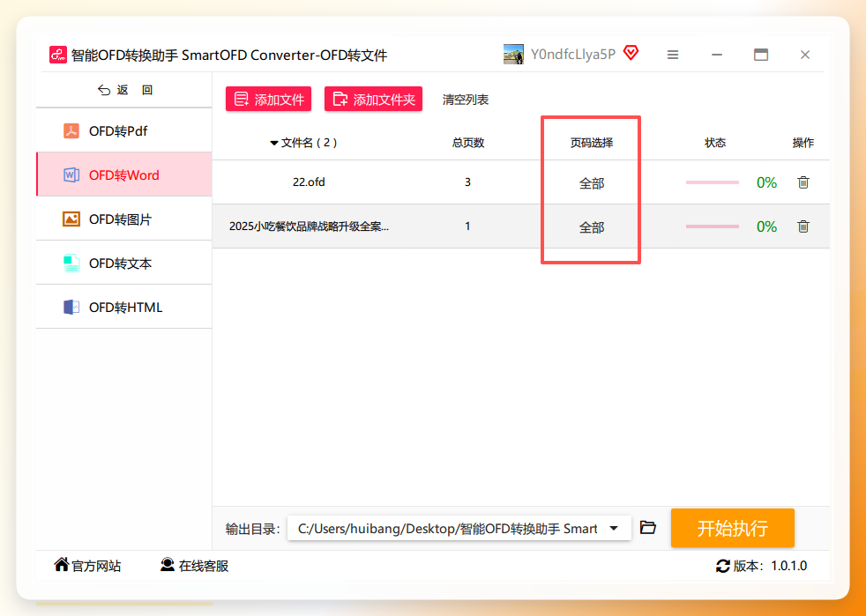Open the hamburger menu icon
866x616 pixels.
click(673, 55)
